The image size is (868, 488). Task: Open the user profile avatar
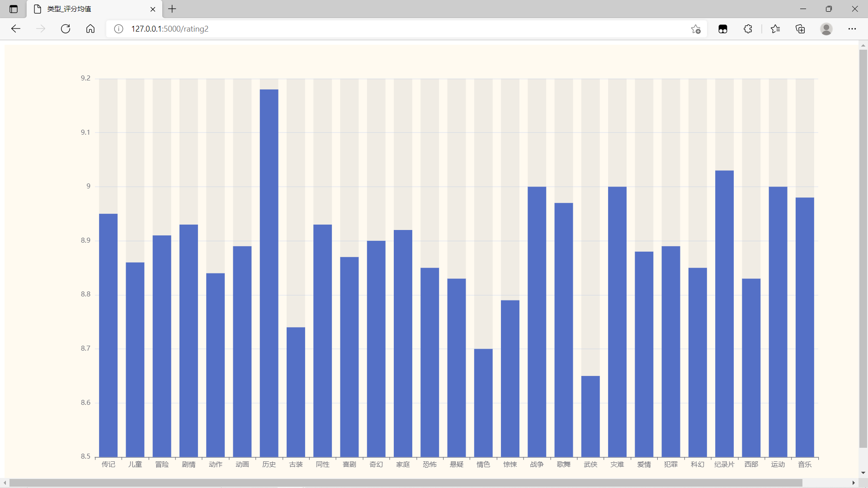[826, 29]
